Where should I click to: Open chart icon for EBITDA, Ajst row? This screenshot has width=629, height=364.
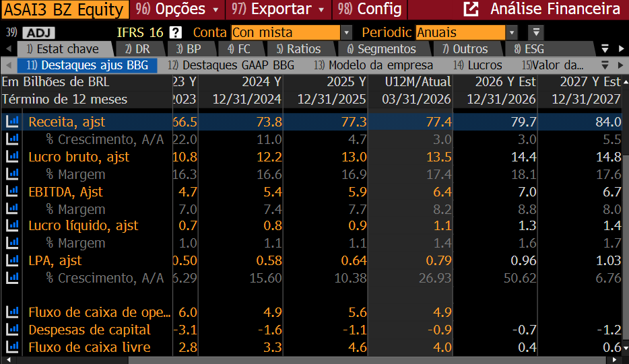click(x=12, y=192)
